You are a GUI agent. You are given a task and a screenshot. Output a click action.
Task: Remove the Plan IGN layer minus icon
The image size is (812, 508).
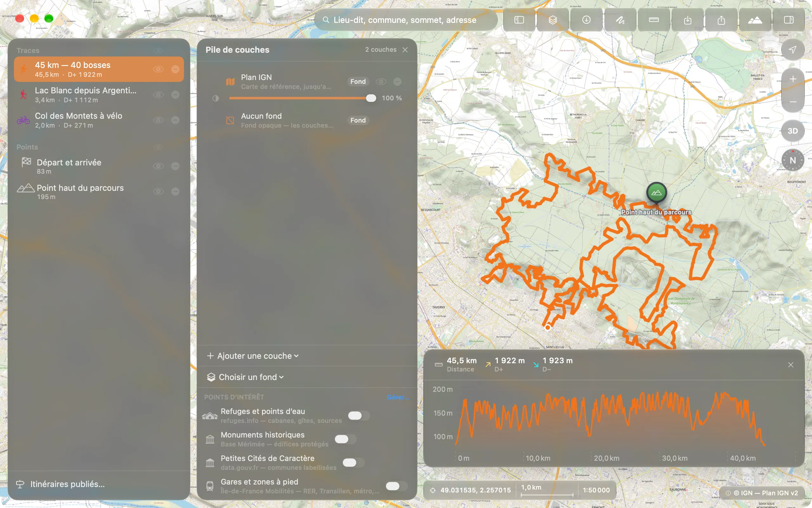point(397,82)
